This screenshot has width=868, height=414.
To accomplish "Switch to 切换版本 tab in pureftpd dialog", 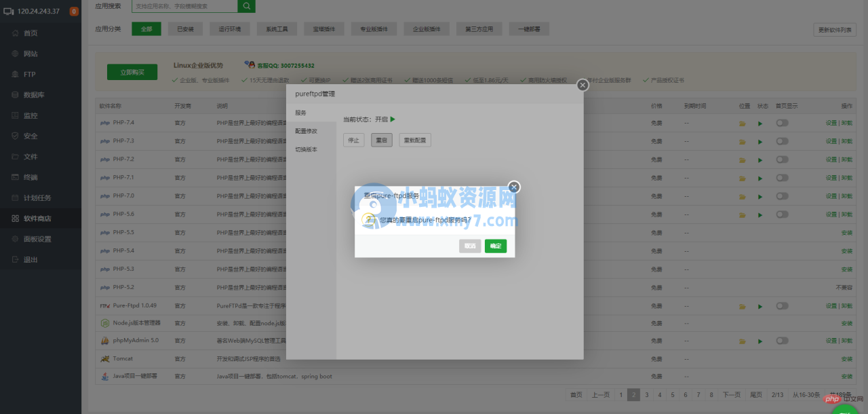I will [311, 149].
